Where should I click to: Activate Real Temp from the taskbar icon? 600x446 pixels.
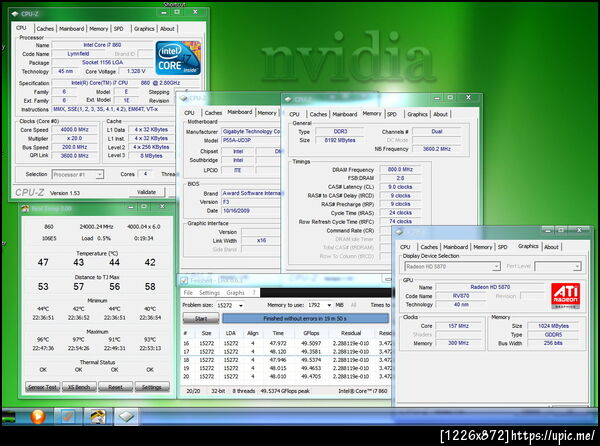[98, 417]
